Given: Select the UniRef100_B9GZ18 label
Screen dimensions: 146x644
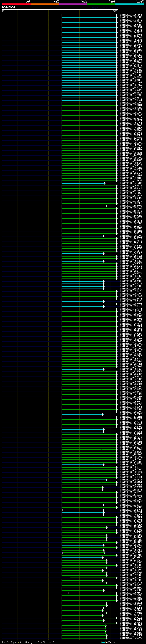Looking at the screenshot, I should tap(131, 93).
